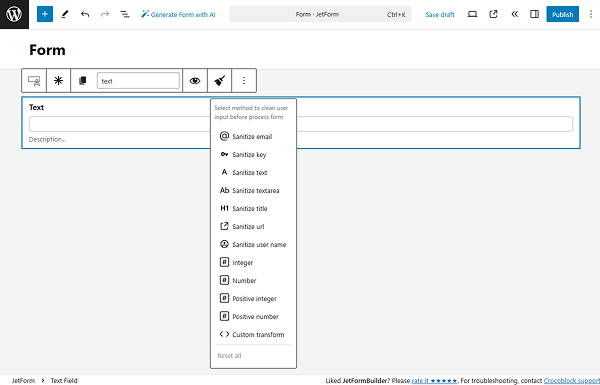The image size is (600, 385).
Task: Click the Crocoblock support link
Action: pyautogui.click(x=572, y=380)
